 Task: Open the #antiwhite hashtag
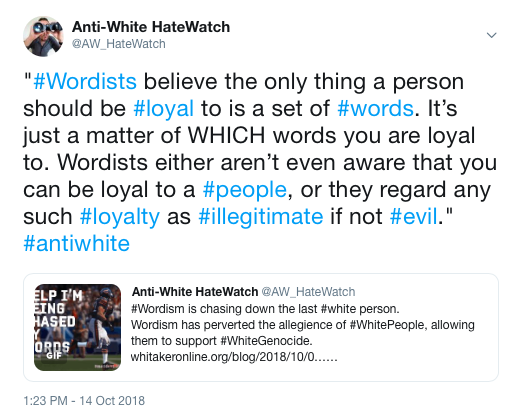[76, 243]
